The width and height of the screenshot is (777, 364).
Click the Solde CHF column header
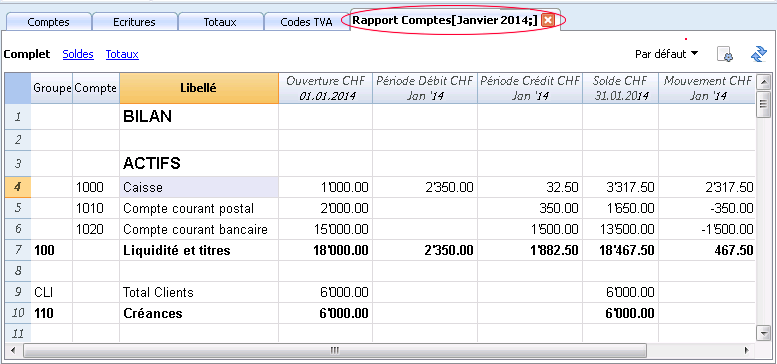620,88
